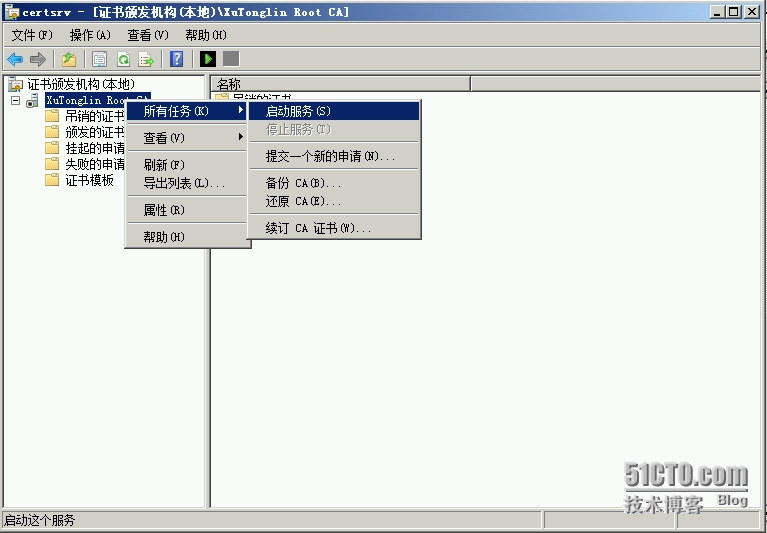Click the 吊销的证书 folder icon in tree
This screenshot has height=533, width=767.
pyautogui.click(x=52, y=116)
